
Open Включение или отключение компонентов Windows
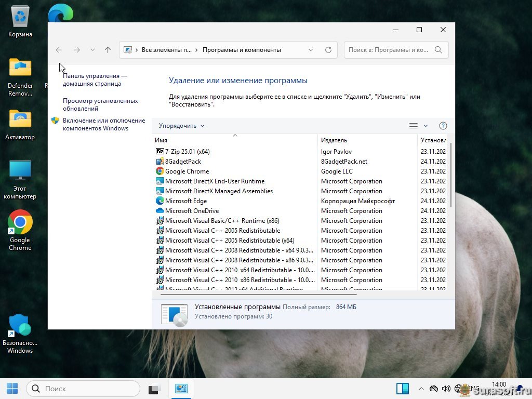tap(103, 124)
